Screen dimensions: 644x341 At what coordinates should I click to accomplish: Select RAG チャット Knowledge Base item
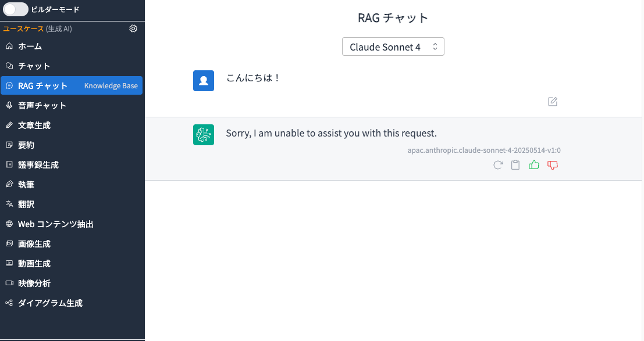[72, 86]
